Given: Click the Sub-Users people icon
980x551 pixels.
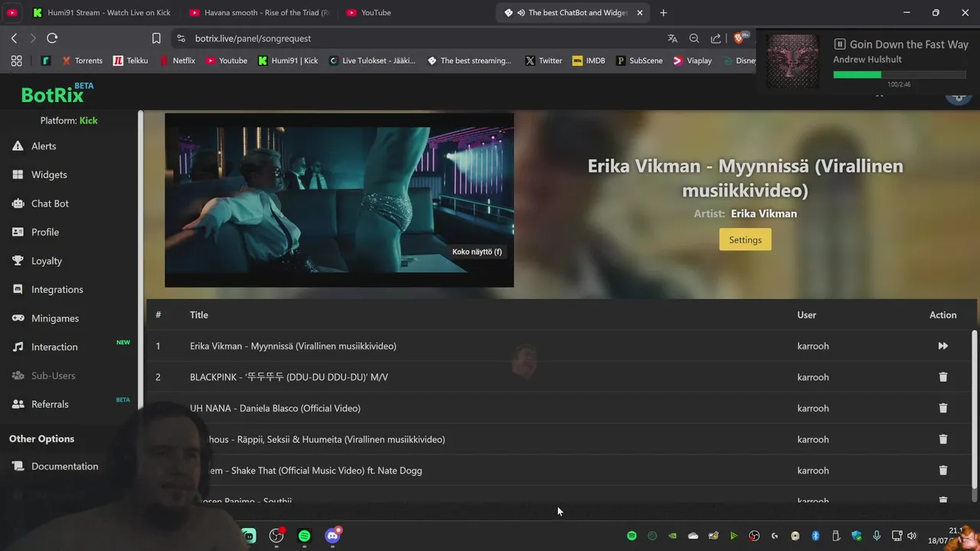Looking at the screenshot, I should [18, 376].
